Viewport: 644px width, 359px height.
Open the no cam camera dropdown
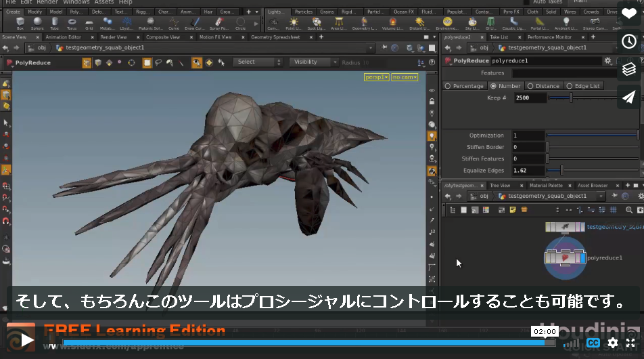click(405, 77)
